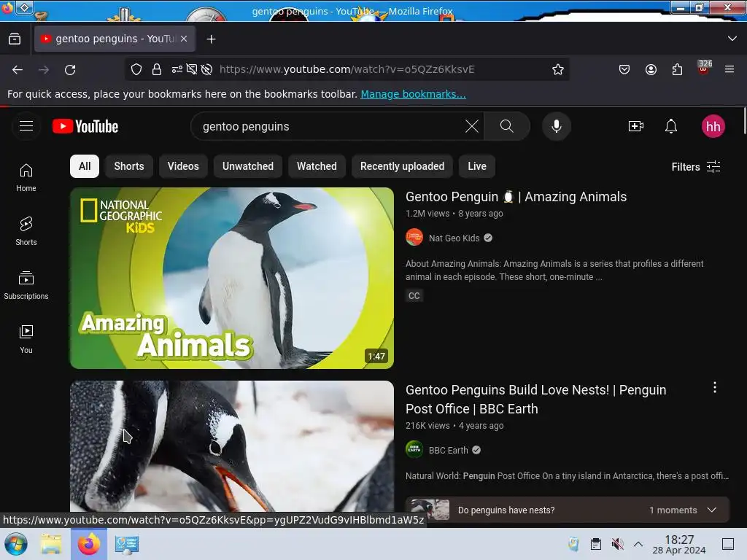Image resolution: width=747 pixels, height=560 pixels.
Task: Select the Unwatched filter chip
Action: [x=248, y=166]
